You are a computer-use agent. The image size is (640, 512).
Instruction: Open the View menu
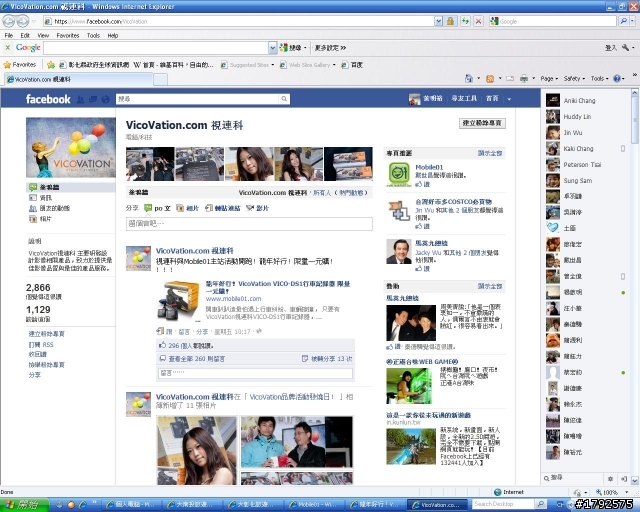(x=43, y=36)
